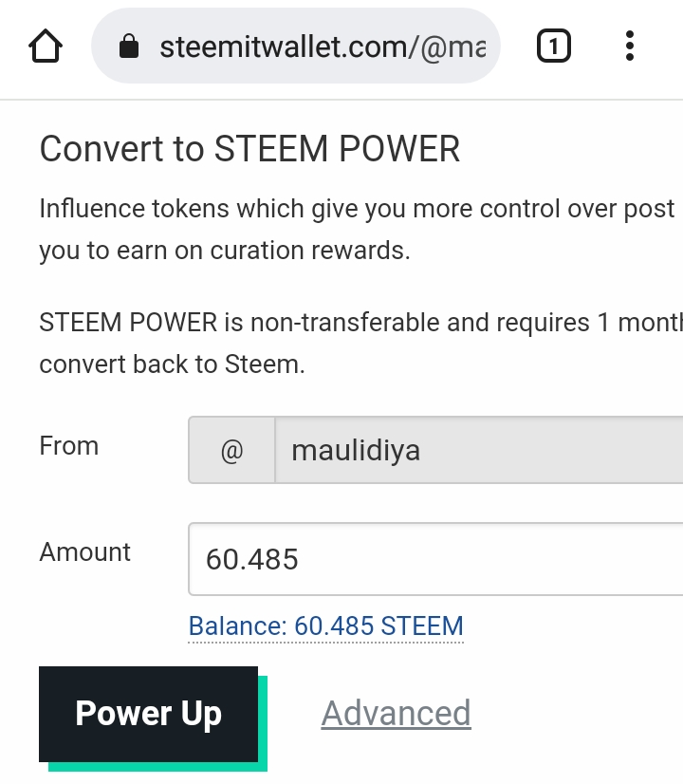This screenshot has height=784, width=683.
Task: Tap the browser home icon
Action: click(x=46, y=46)
